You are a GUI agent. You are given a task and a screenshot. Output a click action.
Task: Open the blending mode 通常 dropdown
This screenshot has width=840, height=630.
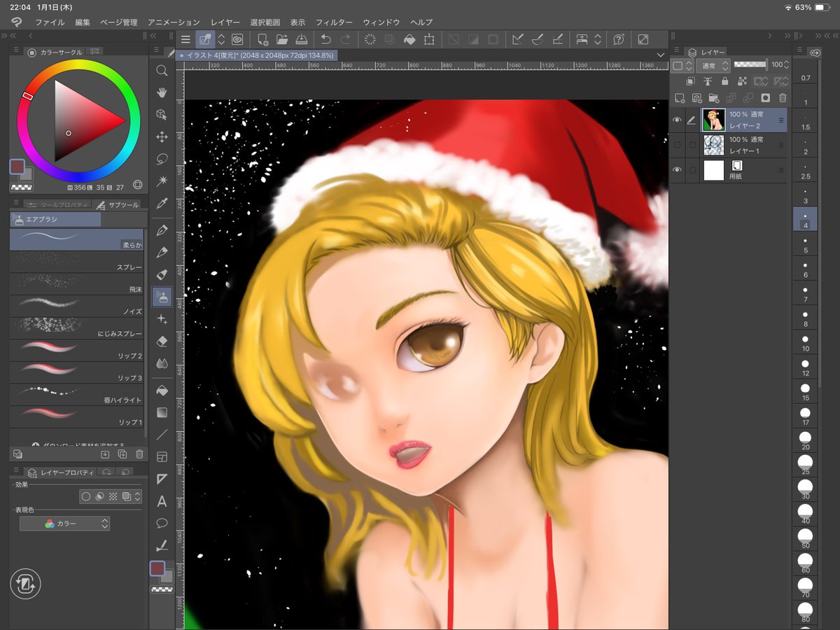pyautogui.click(x=713, y=65)
